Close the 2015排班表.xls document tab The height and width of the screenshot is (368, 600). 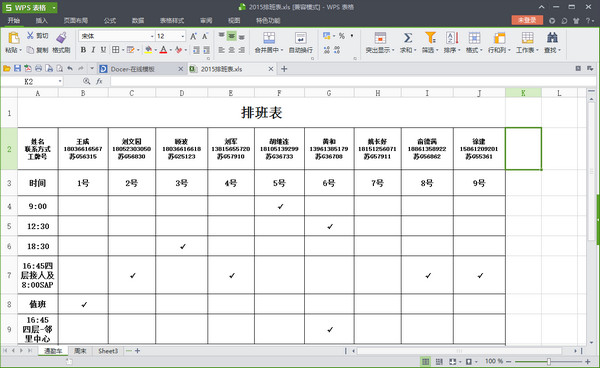(x=271, y=69)
